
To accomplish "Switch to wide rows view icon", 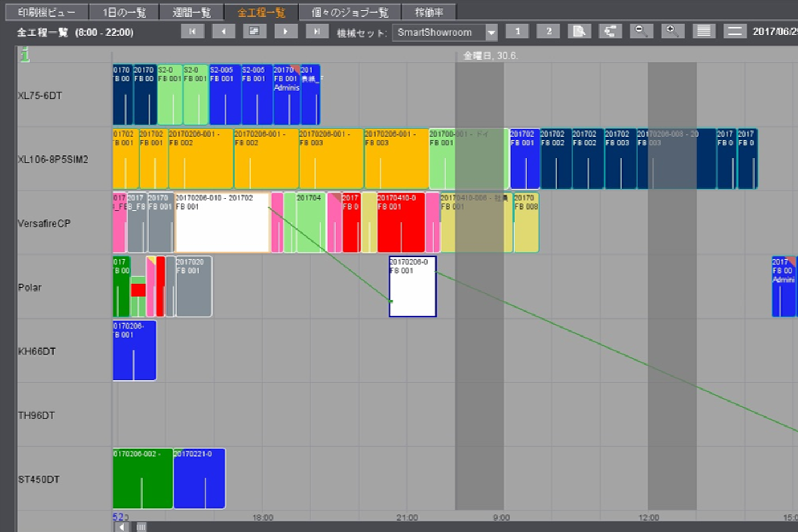I will (735, 32).
